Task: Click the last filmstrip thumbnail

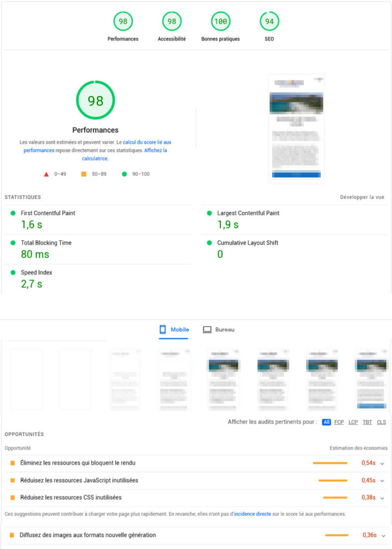Action: (371, 379)
